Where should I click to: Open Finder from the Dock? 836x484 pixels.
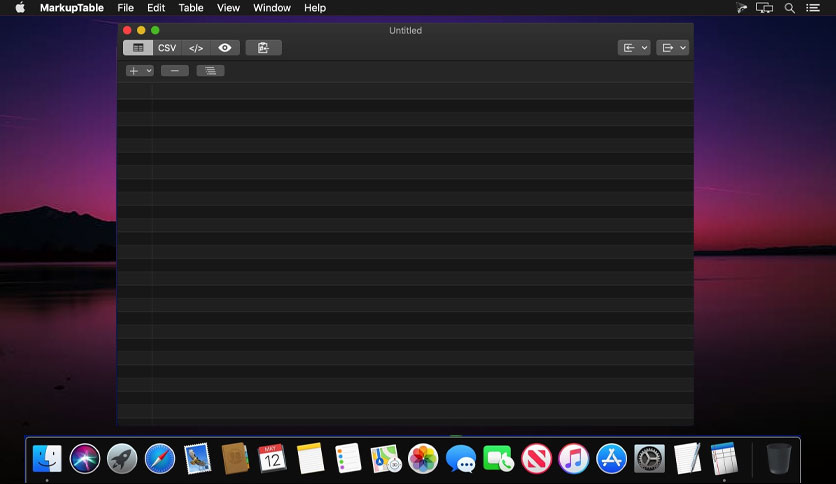(x=47, y=458)
